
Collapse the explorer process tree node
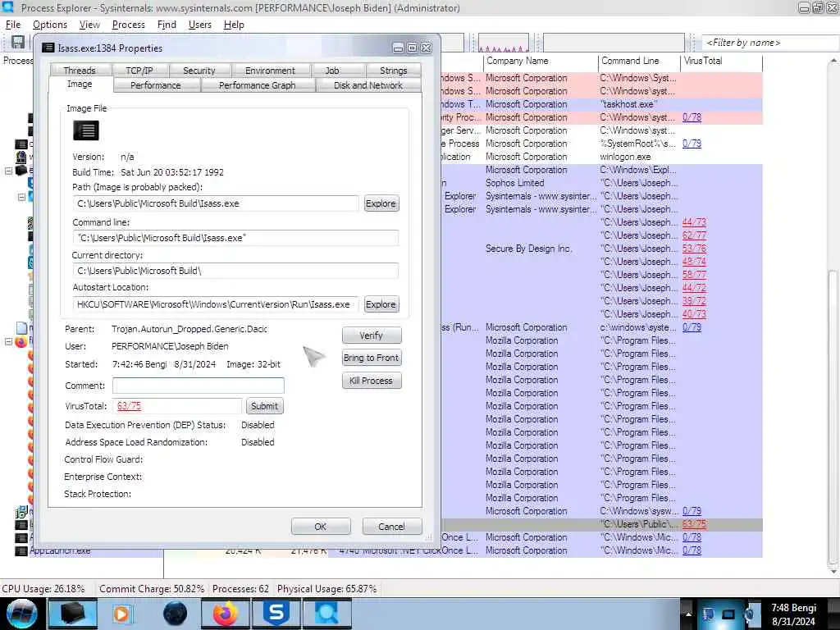pos(8,171)
